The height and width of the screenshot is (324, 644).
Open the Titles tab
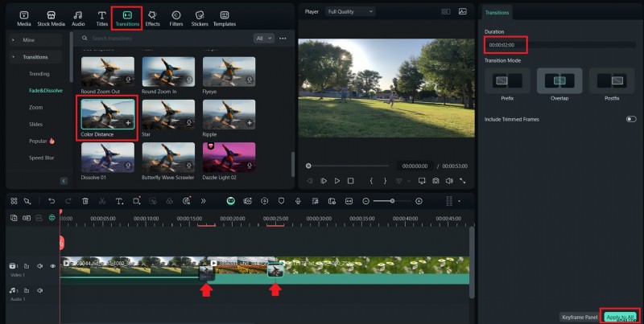[x=102, y=18]
